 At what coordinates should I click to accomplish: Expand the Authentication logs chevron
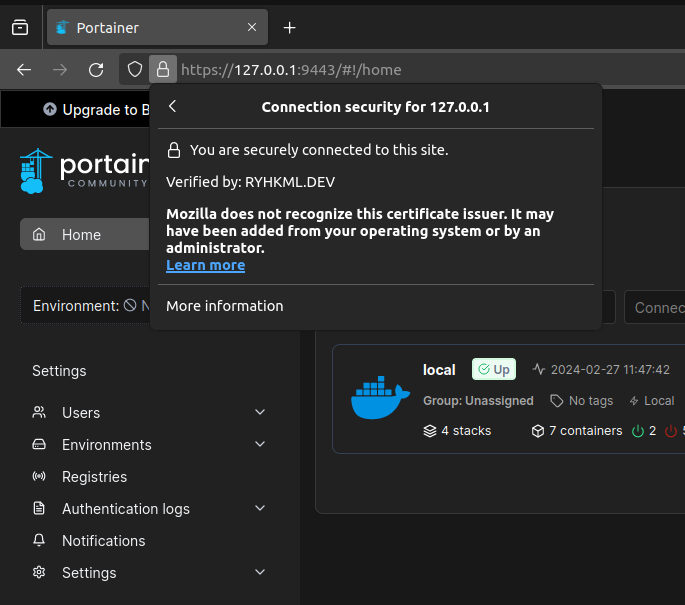click(x=260, y=508)
